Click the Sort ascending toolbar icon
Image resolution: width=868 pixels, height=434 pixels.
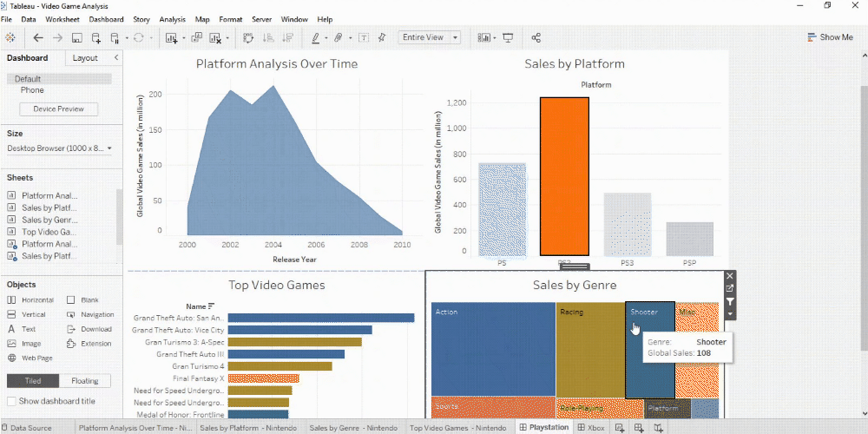268,37
